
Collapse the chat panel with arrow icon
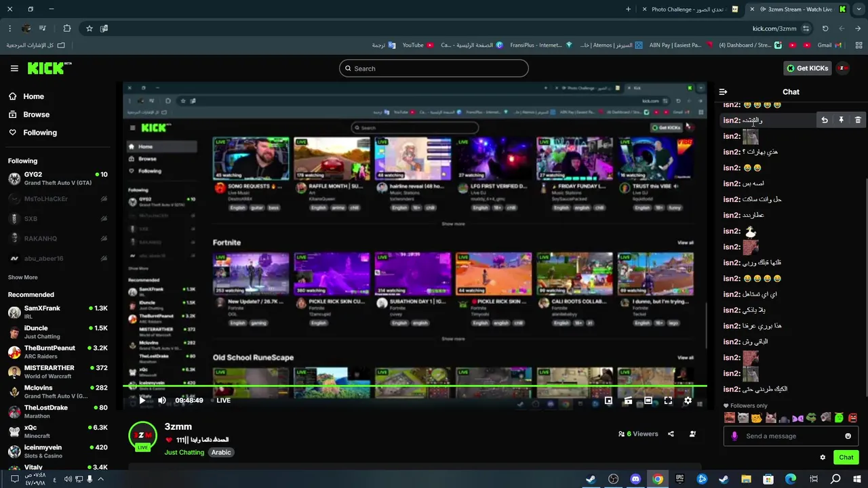[x=723, y=91]
